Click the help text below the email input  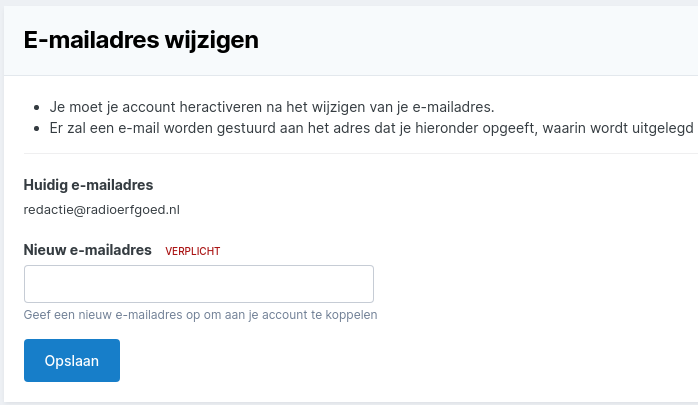point(200,315)
